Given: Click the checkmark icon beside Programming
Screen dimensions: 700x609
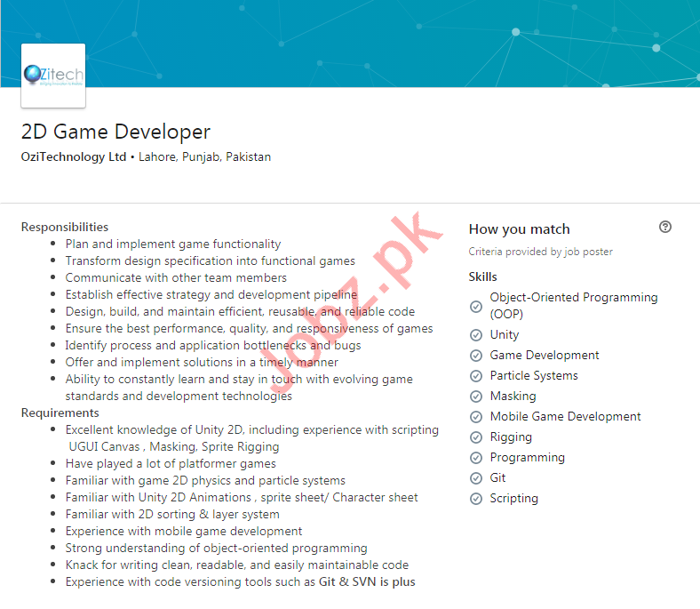Looking at the screenshot, I should click(476, 458).
